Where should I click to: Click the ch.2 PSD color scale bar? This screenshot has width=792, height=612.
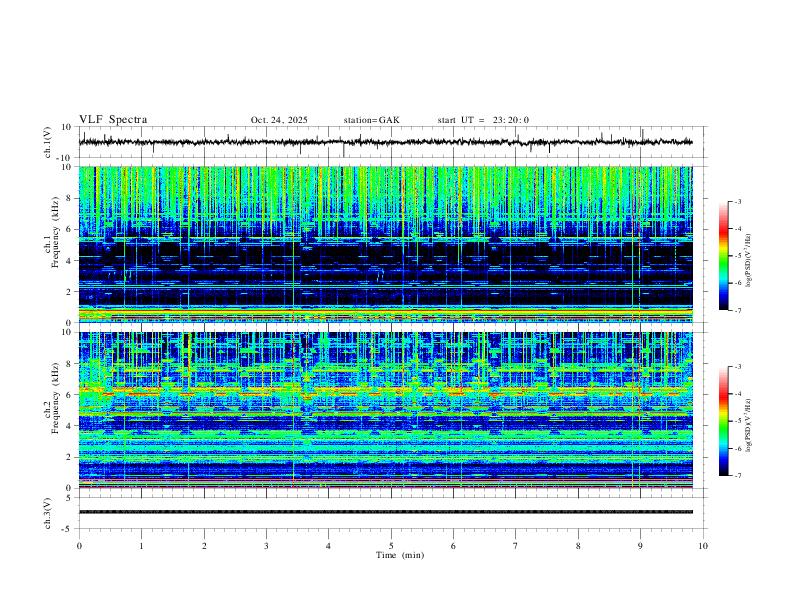point(723,421)
